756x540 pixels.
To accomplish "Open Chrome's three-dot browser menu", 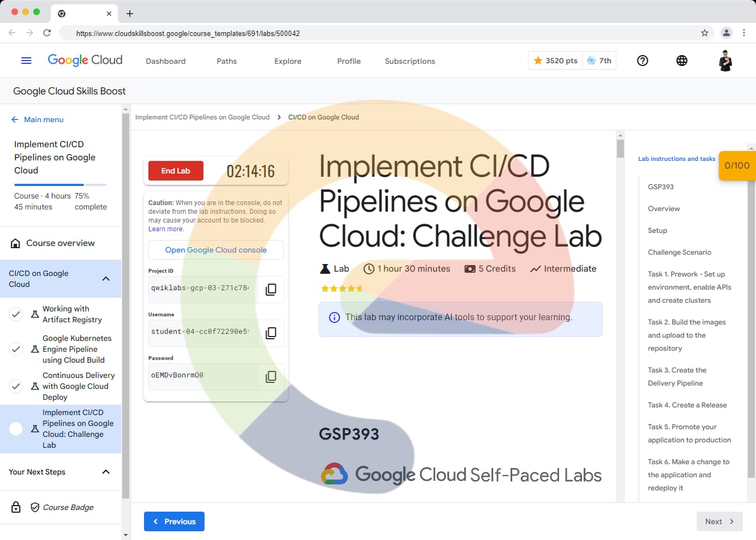I will coord(744,33).
